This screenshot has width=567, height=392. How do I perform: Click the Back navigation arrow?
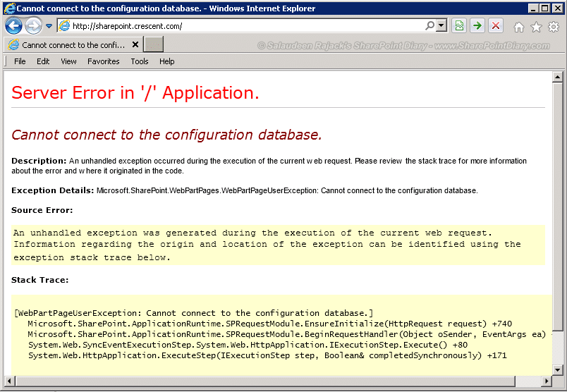coord(13,26)
